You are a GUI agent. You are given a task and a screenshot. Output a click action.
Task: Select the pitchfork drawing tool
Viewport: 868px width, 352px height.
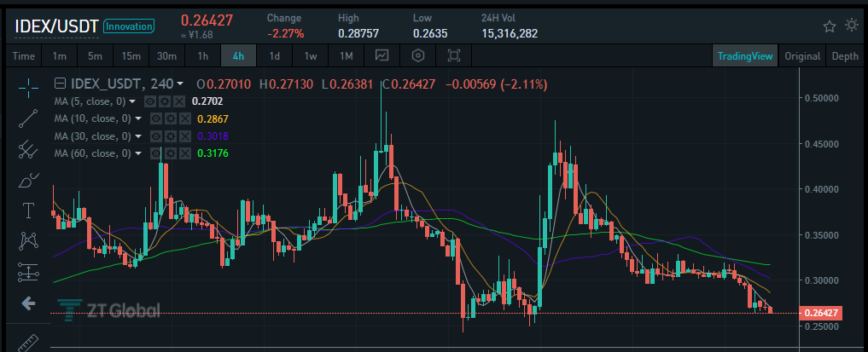pyautogui.click(x=28, y=148)
